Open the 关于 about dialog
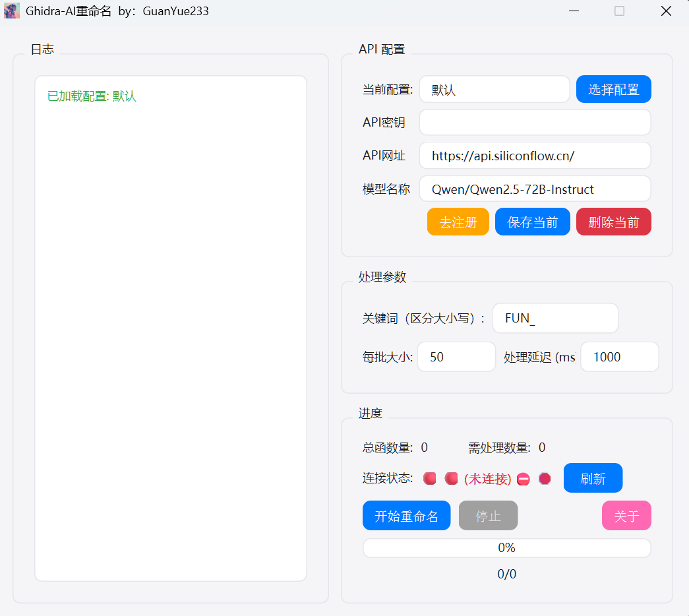689x616 pixels. [x=626, y=515]
